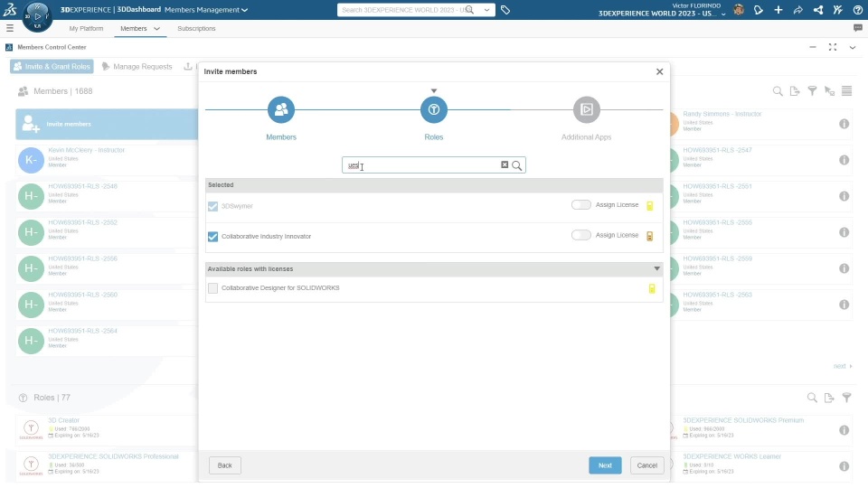Click the plus add icon in the top bar
The height and width of the screenshot is (488, 868).
coord(778,10)
